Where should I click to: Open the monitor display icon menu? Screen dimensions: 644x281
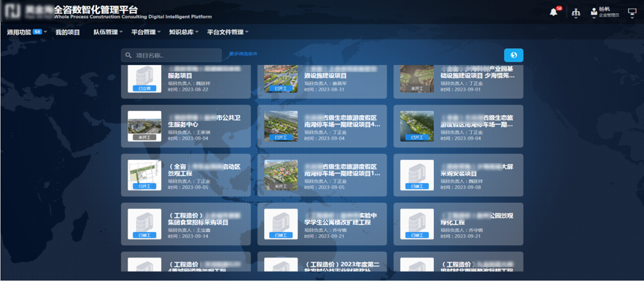point(632,12)
